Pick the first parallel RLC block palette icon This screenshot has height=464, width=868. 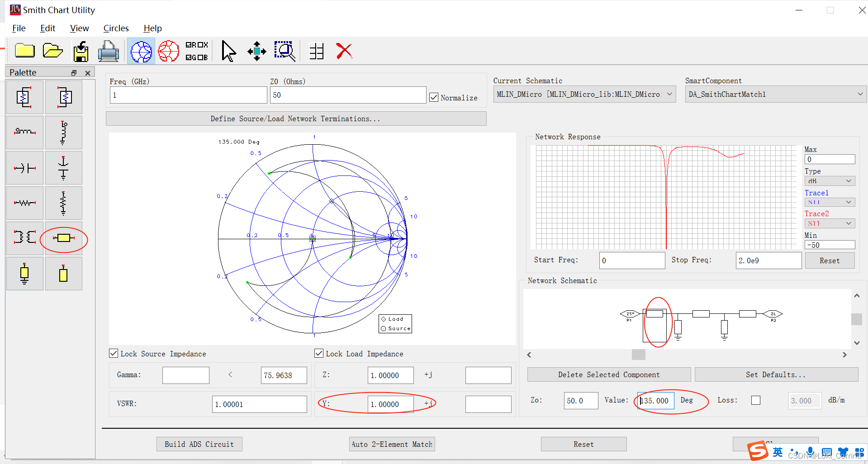click(x=25, y=97)
